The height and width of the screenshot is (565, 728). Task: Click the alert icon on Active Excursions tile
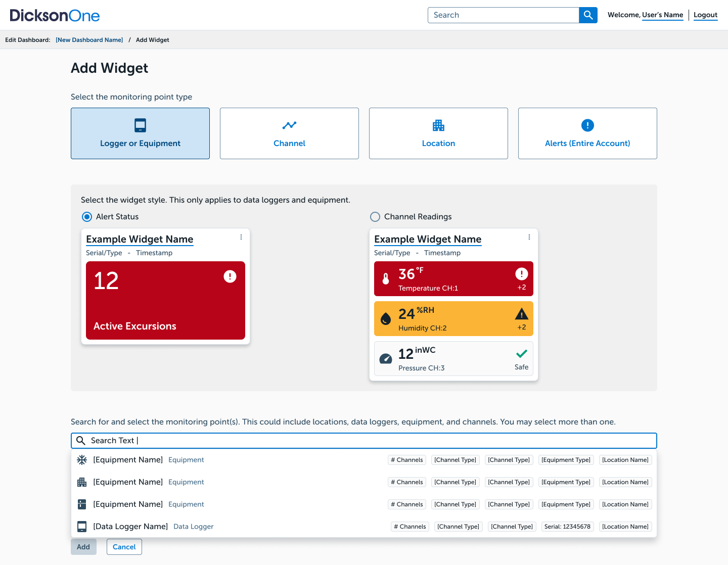click(x=230, y=276)
